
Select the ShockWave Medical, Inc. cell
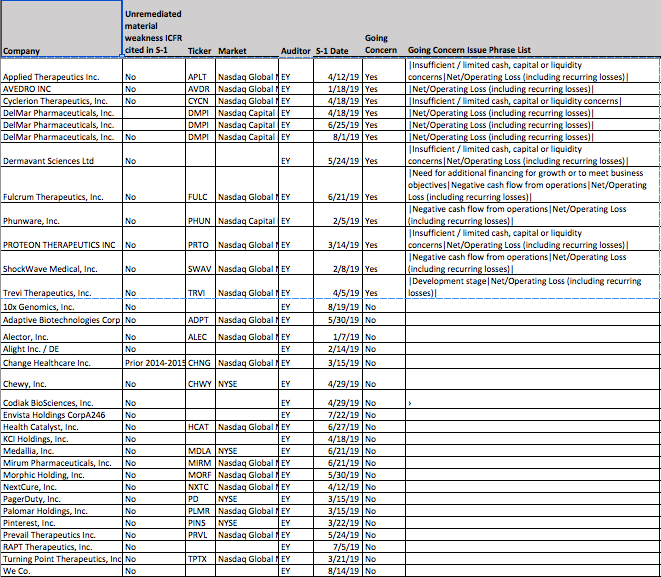62,263
